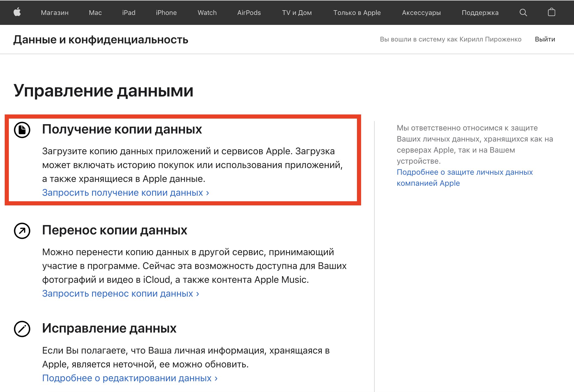Select iPhone from the top menu
Screen dimensions: 574x392
(x=166, y=12)
